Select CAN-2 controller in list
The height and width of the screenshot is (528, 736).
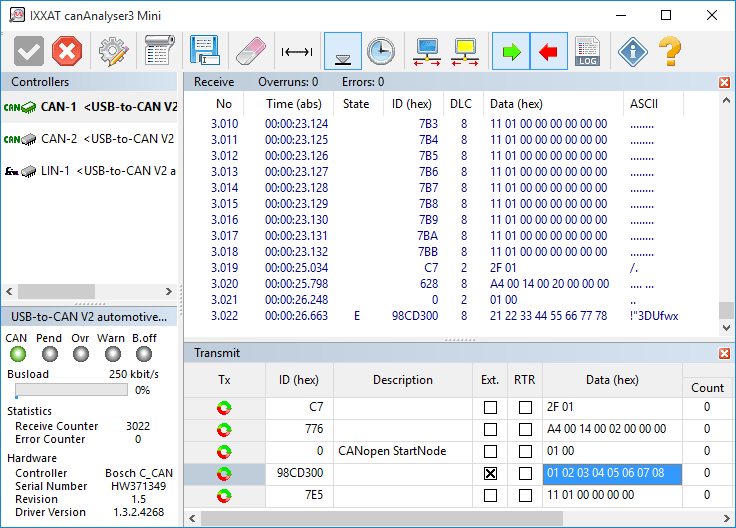[89, 139]
